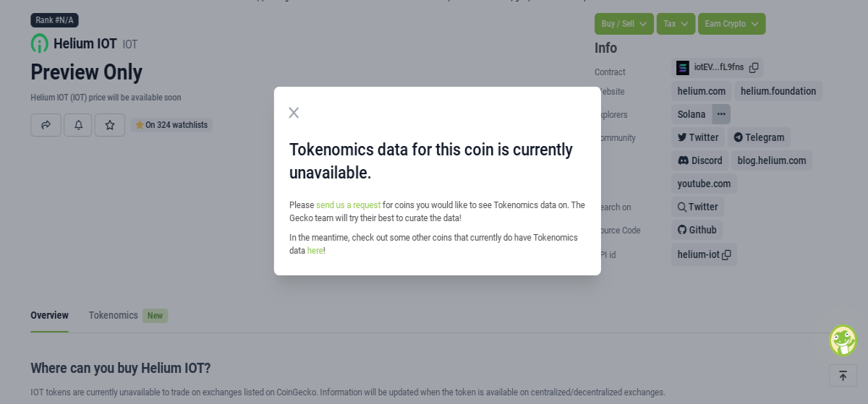Open the Discord community link
This screenshot has width=868, height=404.
699,160
